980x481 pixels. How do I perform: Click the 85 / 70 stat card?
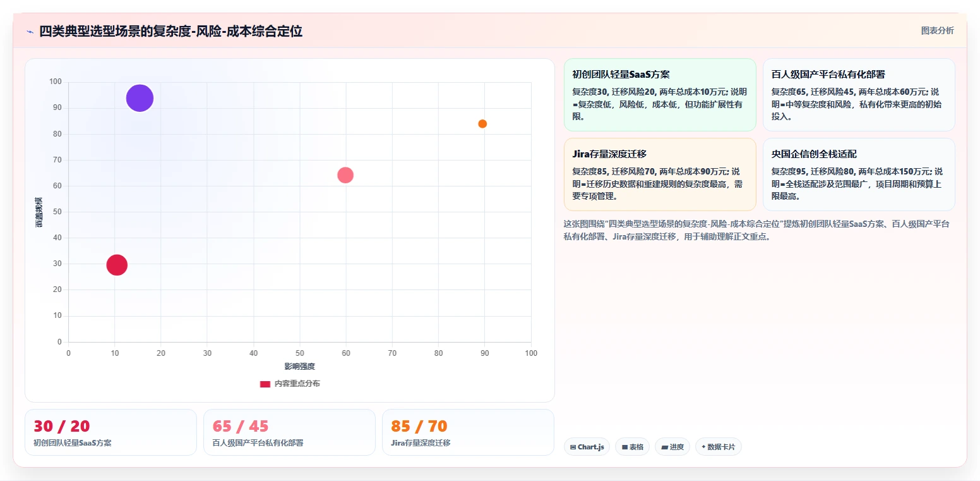coord(468,432)
